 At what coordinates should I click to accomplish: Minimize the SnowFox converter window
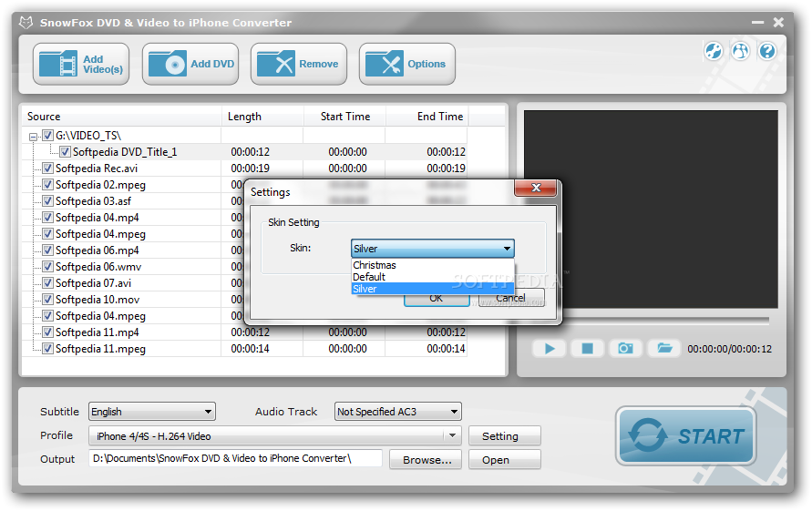[757, 22]
